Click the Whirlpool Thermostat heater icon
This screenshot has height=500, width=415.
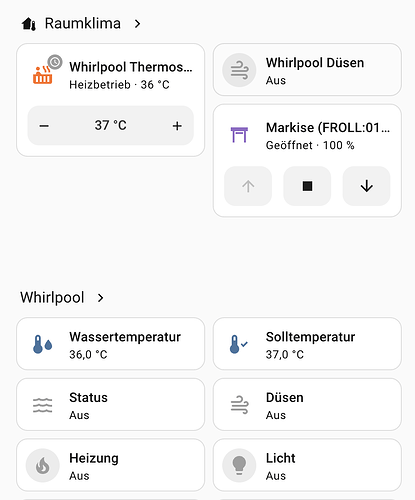click(x=43, y=75)
